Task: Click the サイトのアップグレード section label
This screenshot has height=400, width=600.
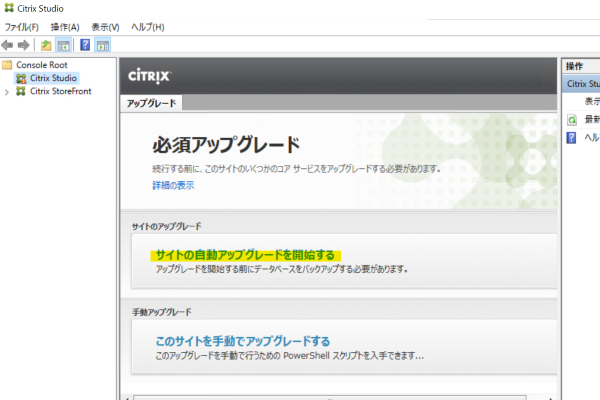Action: coord(166,227)
